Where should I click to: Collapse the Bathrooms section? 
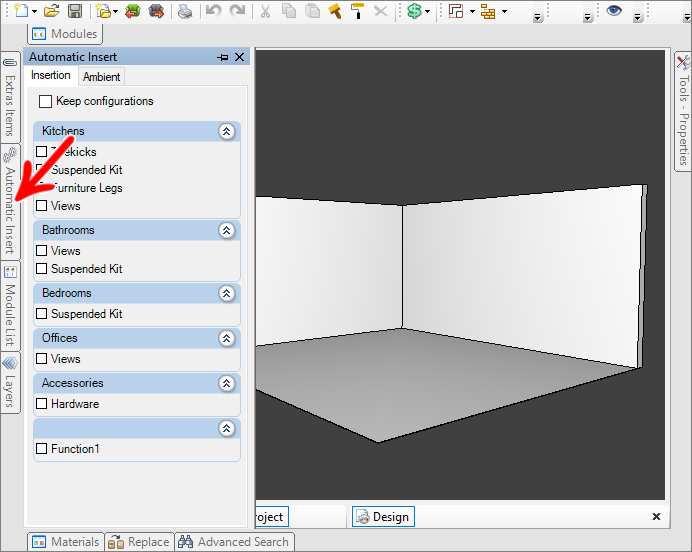coord(226,230)
